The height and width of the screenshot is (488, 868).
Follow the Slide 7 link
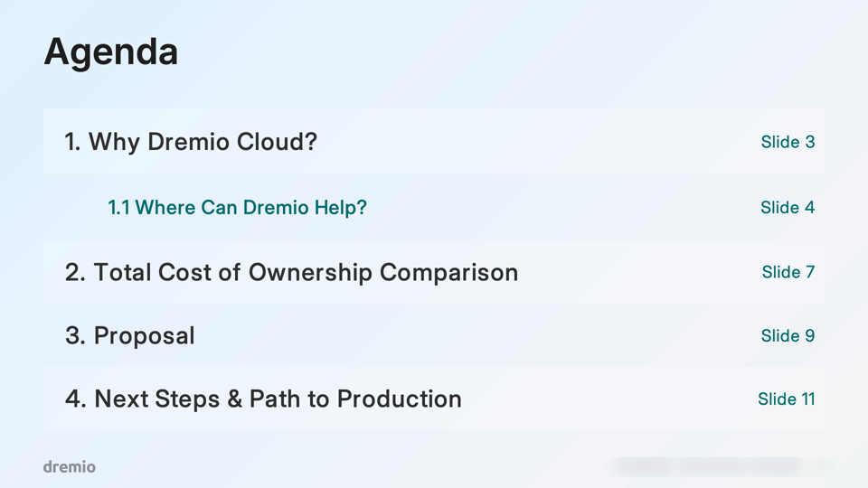[788, 272]
